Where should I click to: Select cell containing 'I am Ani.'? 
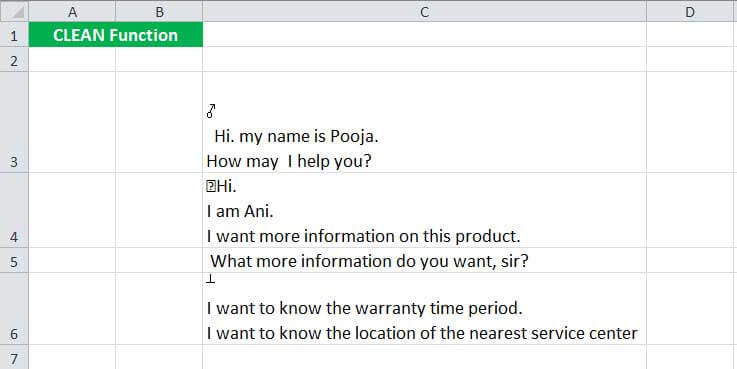424,210
